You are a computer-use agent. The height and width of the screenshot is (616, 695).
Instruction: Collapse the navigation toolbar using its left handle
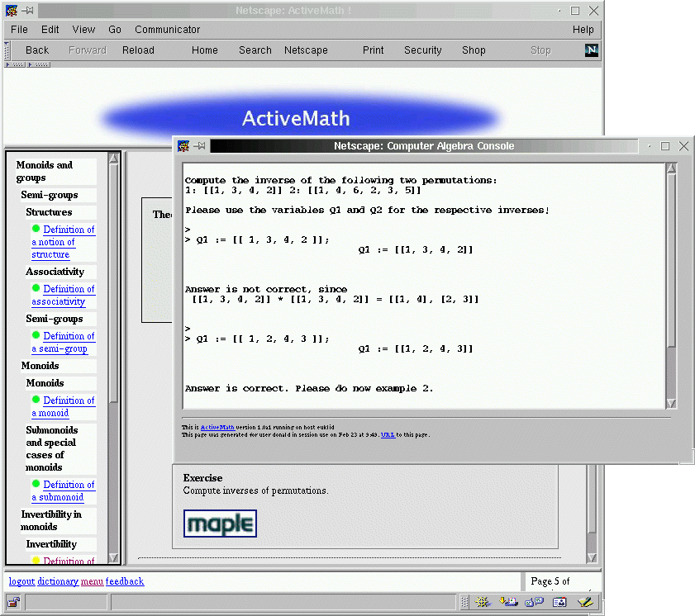(x=8, y=50)
